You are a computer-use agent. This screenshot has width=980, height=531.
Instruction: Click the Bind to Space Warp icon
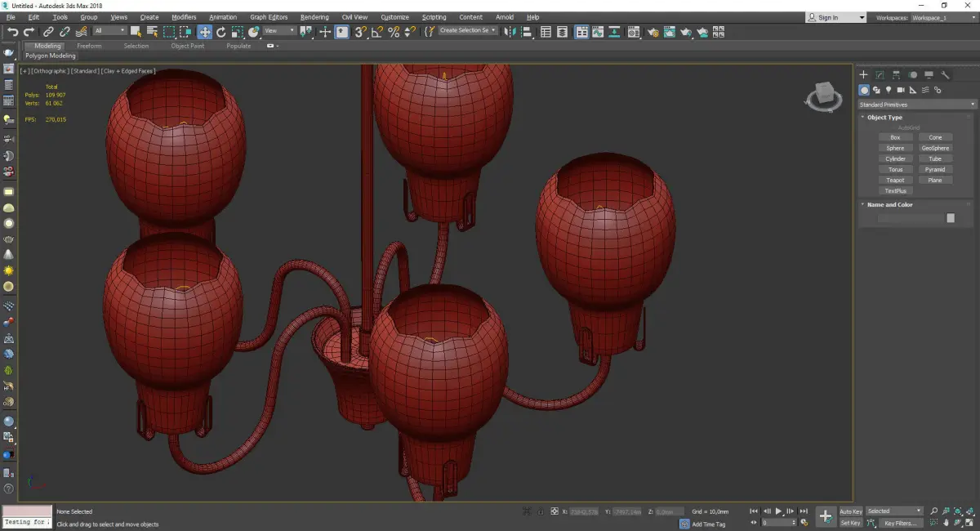coord(82,31)
